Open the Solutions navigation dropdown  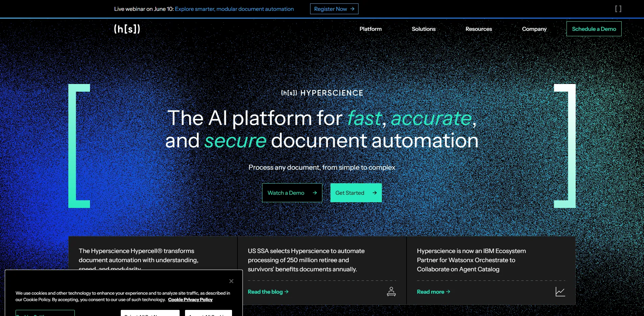coord(423,29)
